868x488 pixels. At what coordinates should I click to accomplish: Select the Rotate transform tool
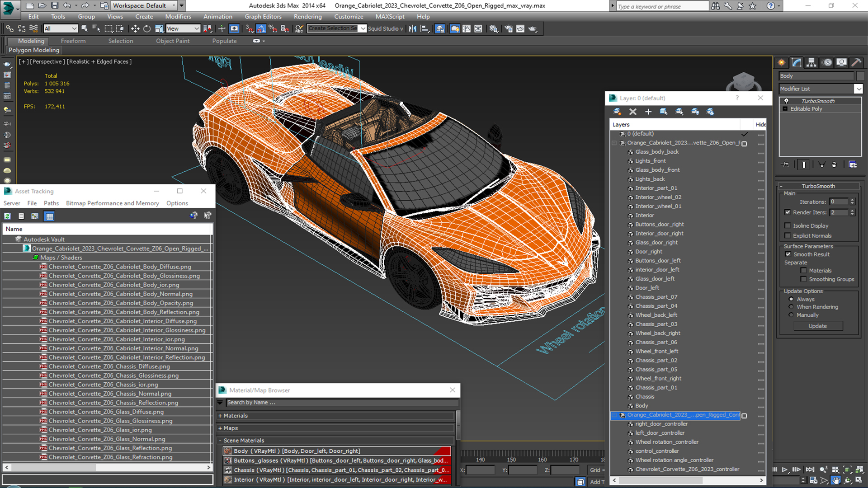coord(147,28)
